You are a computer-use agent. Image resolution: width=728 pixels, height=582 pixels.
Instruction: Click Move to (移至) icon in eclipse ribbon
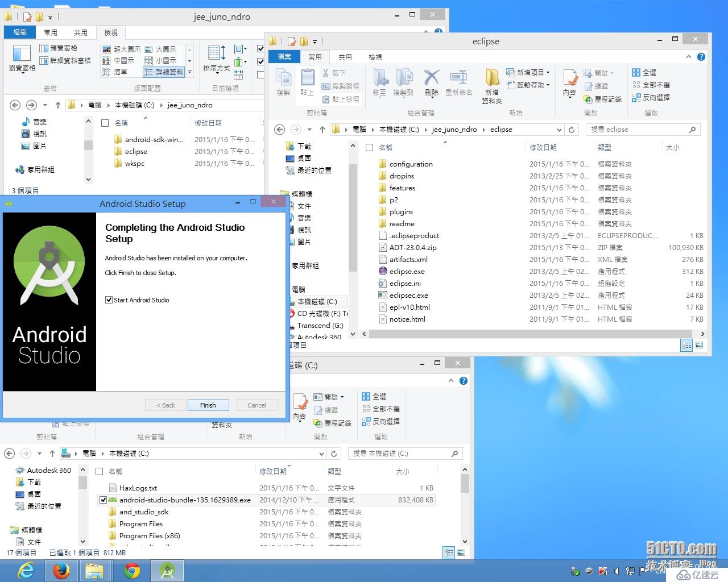[379, 82]
